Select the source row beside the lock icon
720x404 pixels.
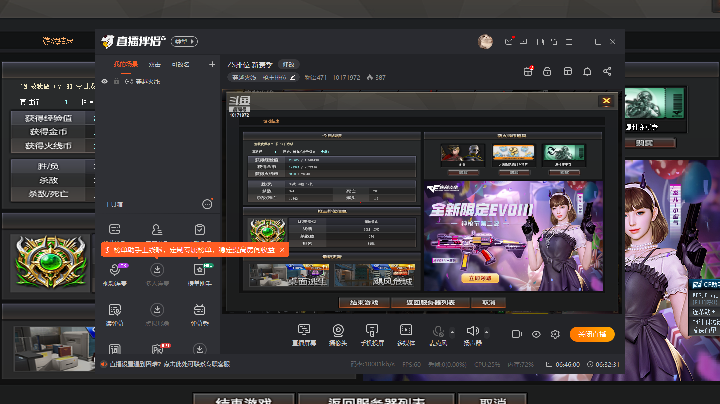pyautogui.click(x=142, y=81)
